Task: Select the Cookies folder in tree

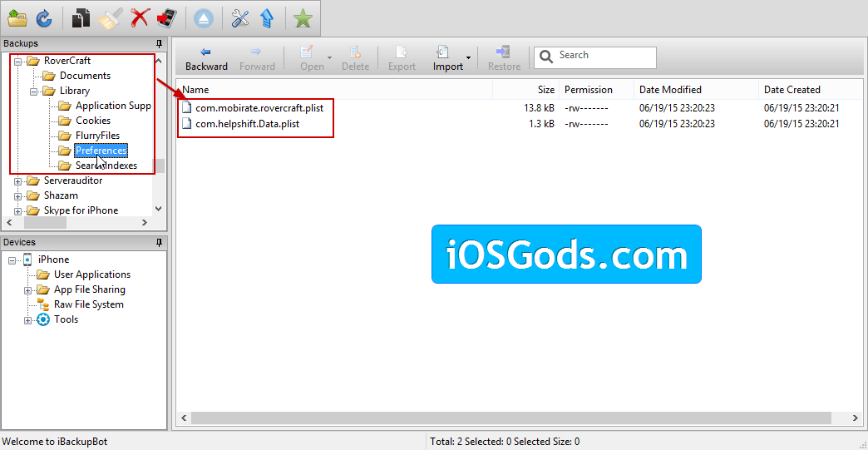Action: [92, 121]
